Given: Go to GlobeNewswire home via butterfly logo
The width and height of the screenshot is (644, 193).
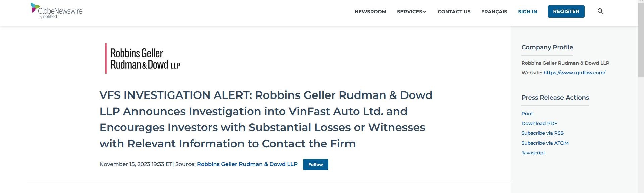Looking at the screenshot, I should point(56,11).
